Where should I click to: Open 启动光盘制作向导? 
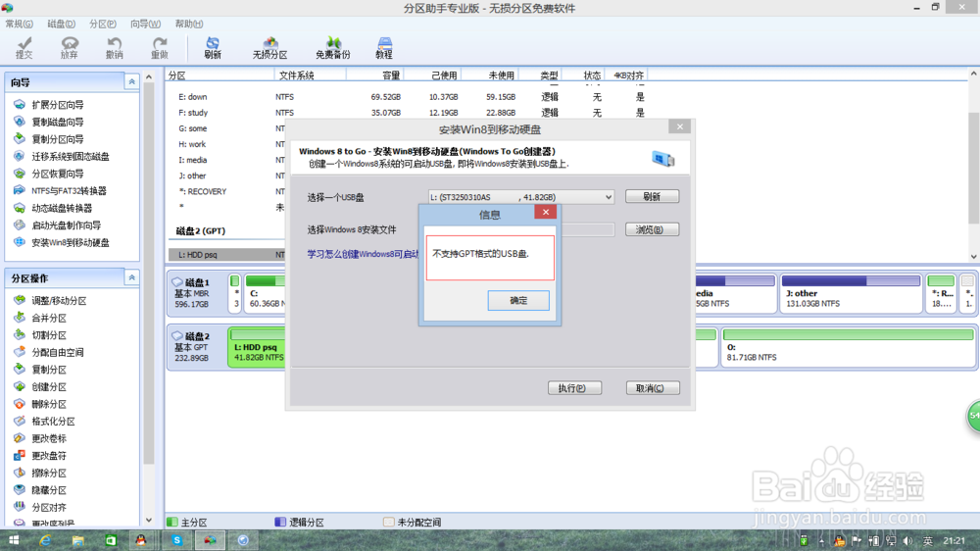pos(66,225)
